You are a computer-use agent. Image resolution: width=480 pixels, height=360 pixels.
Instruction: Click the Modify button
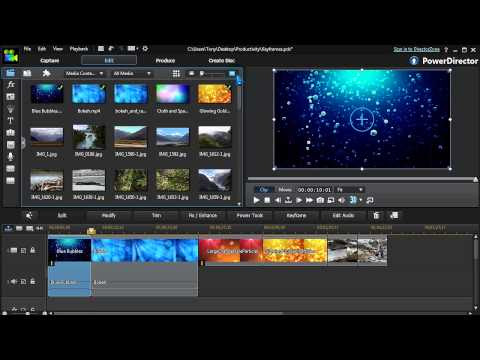pyautogui.click(x=109, y=215)
